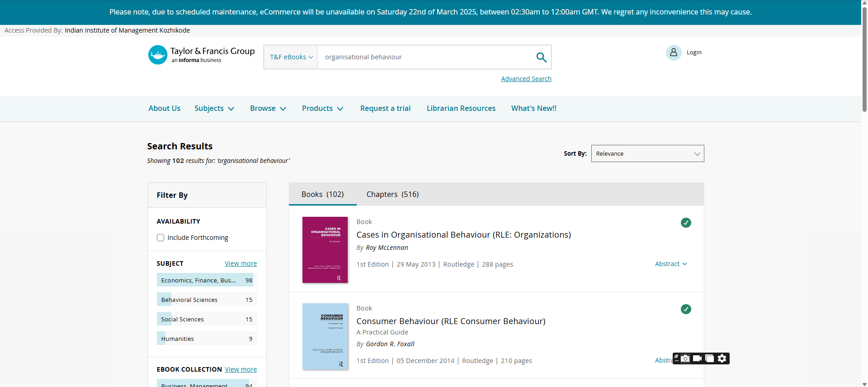This screenshot has width=868, height=387.
Task: Click the video record icon in overlay
Action: [x=697, y=358]
